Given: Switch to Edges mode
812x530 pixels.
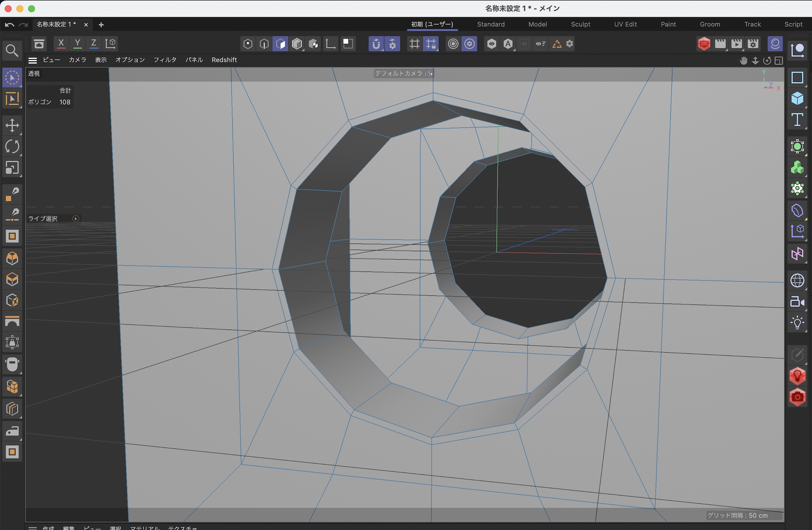Looking at the screenshot, I should pos(264,44).
